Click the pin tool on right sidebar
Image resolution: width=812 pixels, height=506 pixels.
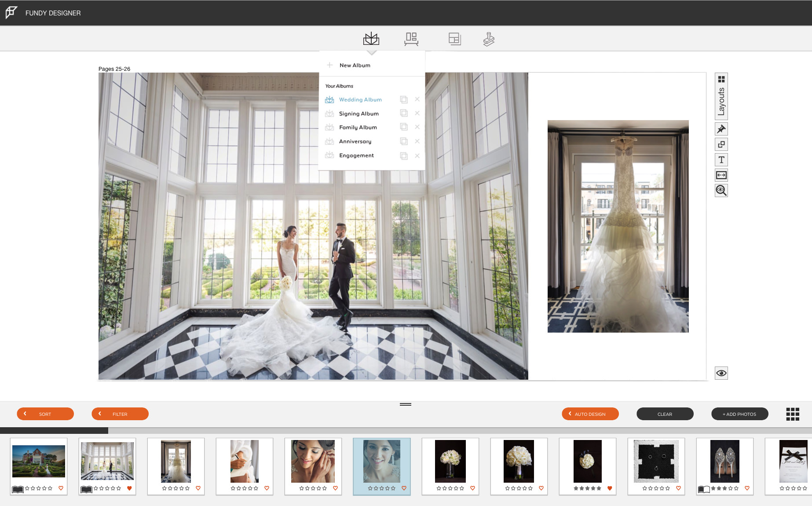tap(721, 129)
